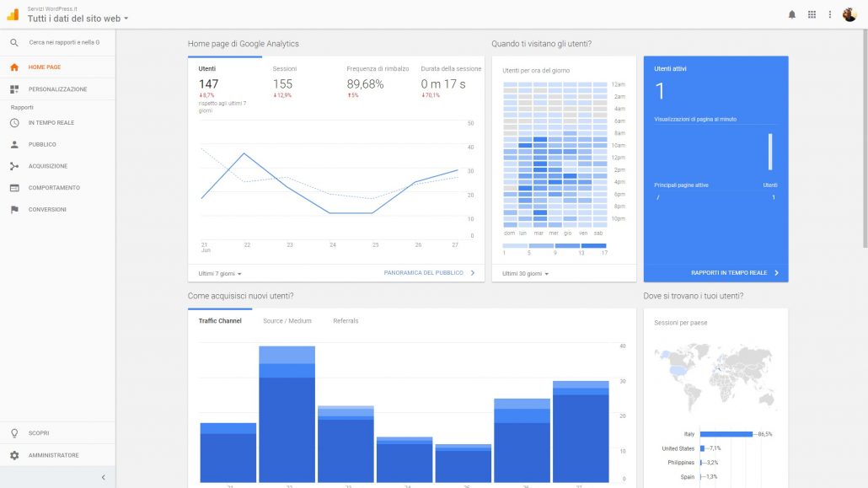Open the CONVERSIONI reports section
Screen dimensions: 868x488
pyautogui.click(x=57, y=209)
